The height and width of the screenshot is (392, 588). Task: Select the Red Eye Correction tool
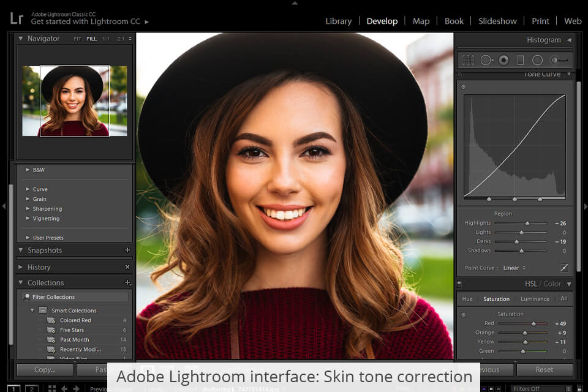tap(503, 60)
